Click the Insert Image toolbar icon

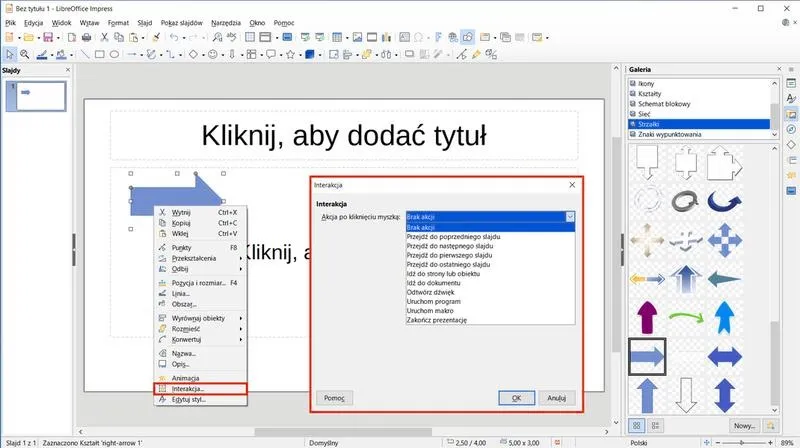(x=357, y=37)
